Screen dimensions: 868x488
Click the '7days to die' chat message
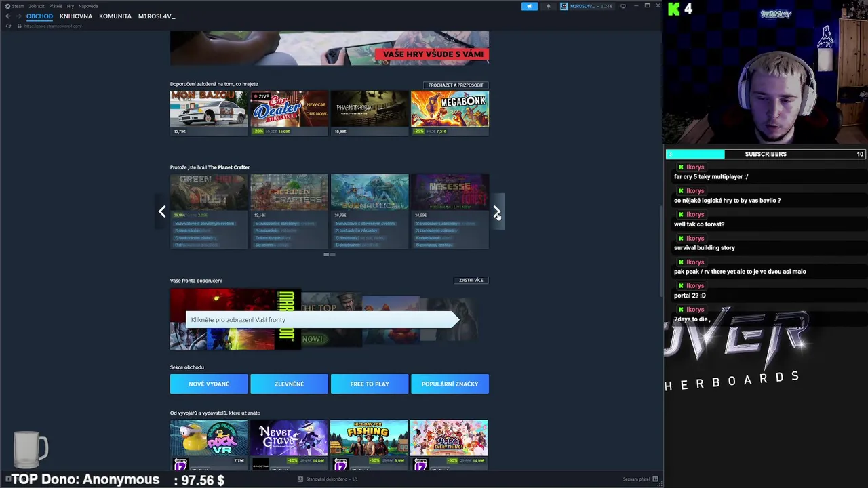click(x=692, y=319)
